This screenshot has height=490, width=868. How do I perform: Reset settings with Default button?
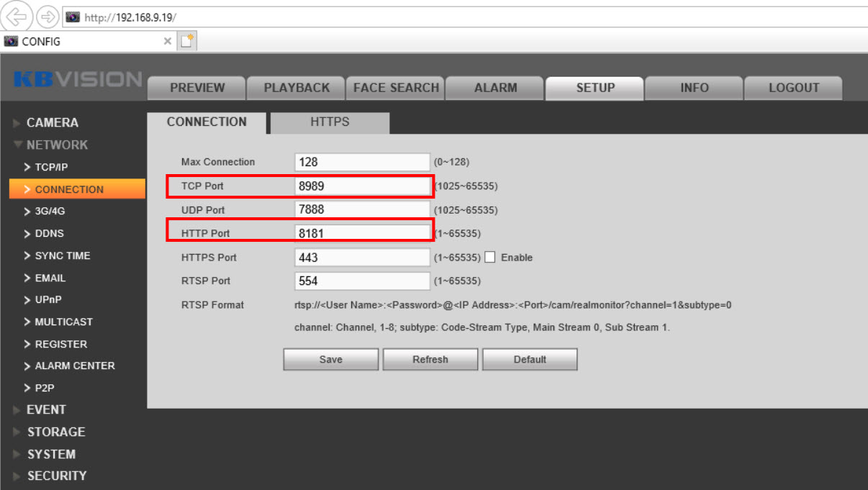(530, 360)
